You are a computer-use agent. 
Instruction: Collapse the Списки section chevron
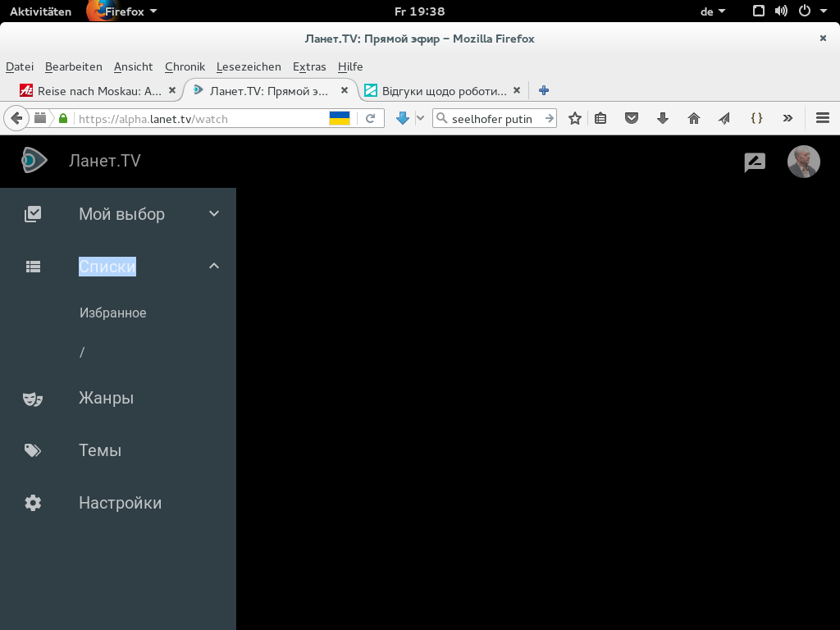214,266
